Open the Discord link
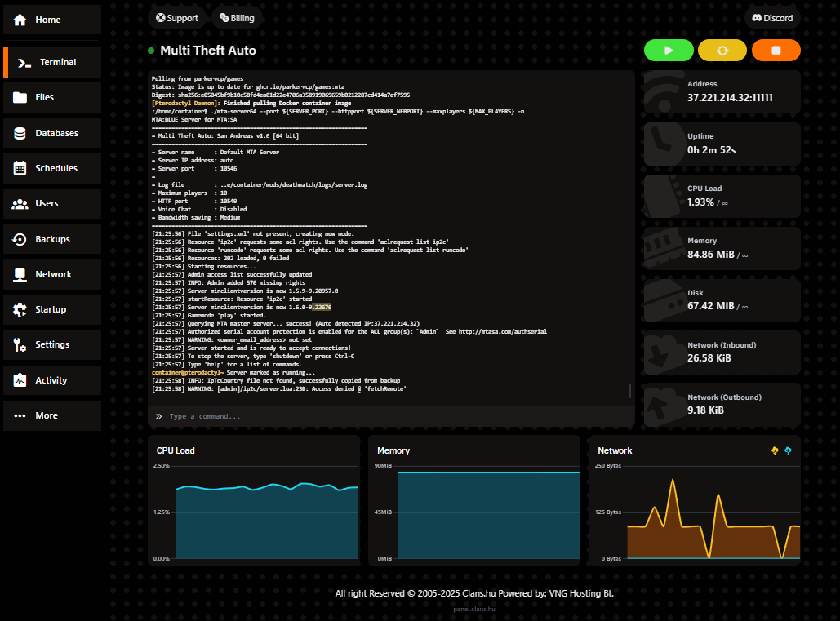Viewport: 840px width, 621px height. pos(772,18)
